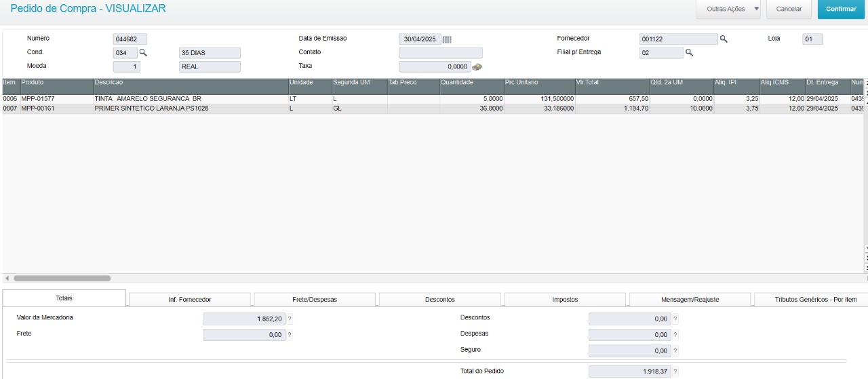Select row for PRIMER SINTETICO LARANJA PS1026
Screen dimensions: 868x379
click(x=151, y=108)
